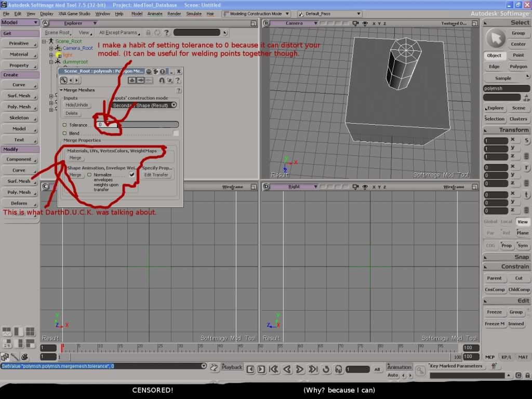Open the Simulate menu
The width and height of the screenshot is (532, 399).
point(194,14)
